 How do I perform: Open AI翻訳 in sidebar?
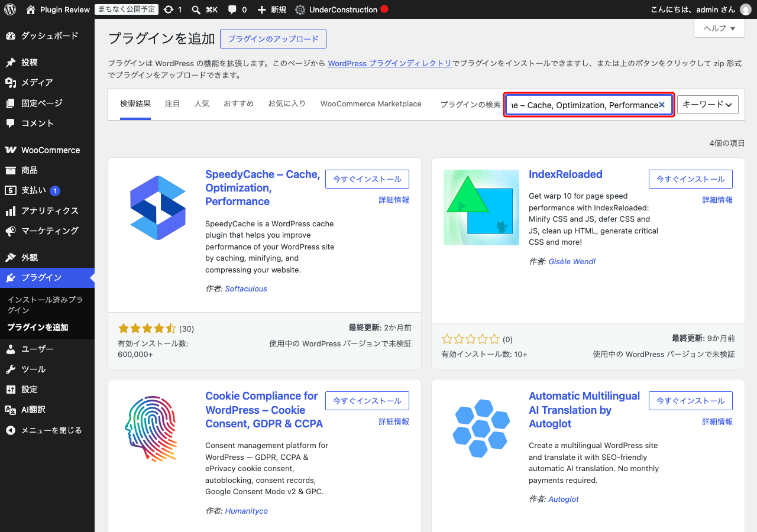pos(47,409)
